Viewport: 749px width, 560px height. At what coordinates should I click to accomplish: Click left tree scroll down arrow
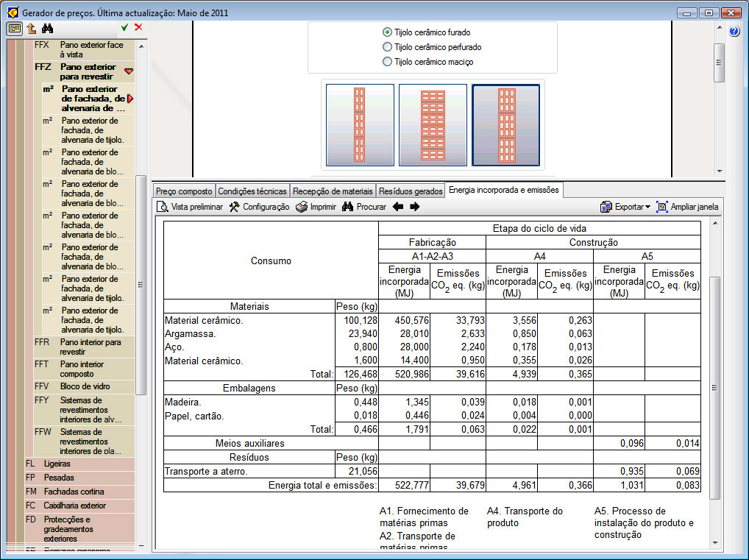coord(141,546)
